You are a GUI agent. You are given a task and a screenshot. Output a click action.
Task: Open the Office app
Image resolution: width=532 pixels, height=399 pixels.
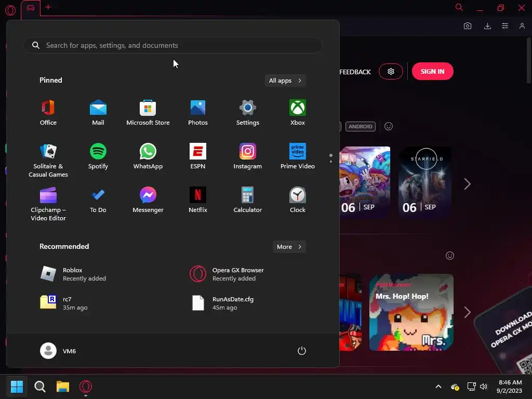[48, 113]
